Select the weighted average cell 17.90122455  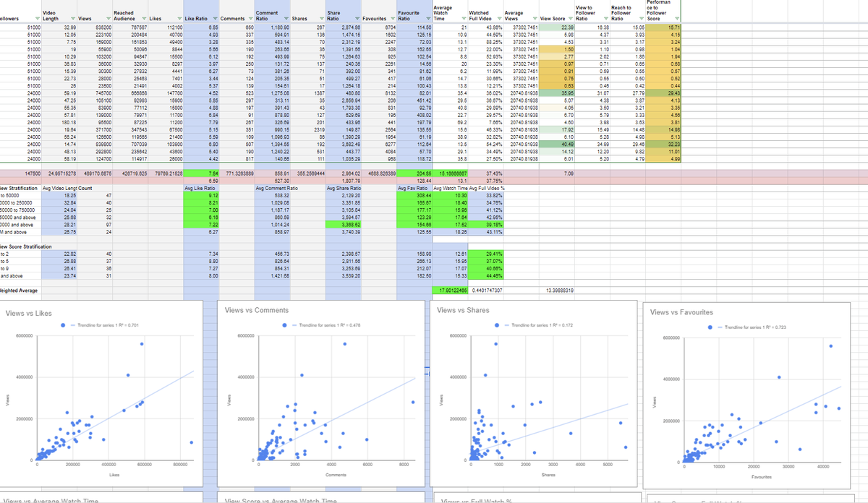[451, 291]
